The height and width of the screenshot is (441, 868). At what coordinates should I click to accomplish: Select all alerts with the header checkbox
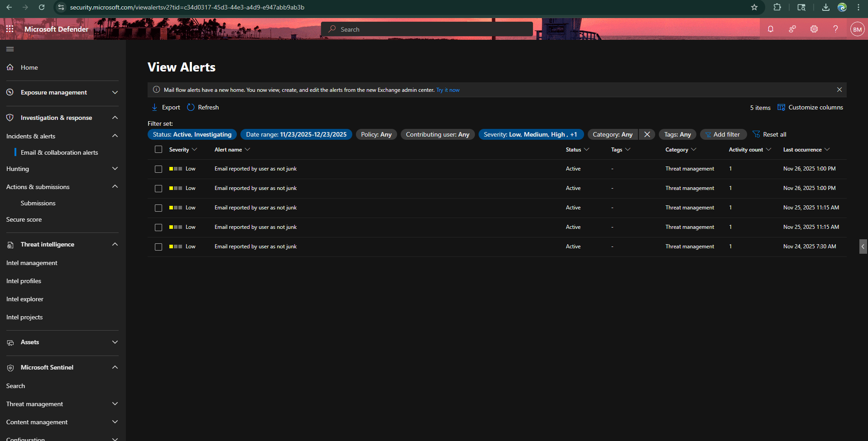158,149
